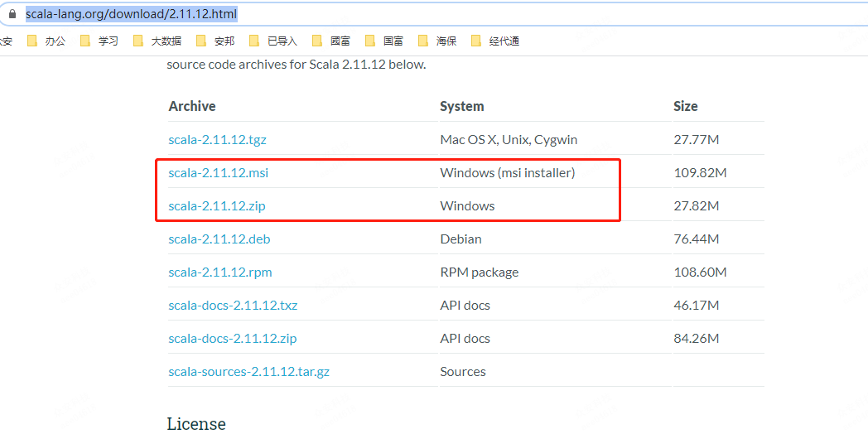The image size is (868, 434).
Task: Download scala-2.11.12.deb package
Action: click(219, 239)
